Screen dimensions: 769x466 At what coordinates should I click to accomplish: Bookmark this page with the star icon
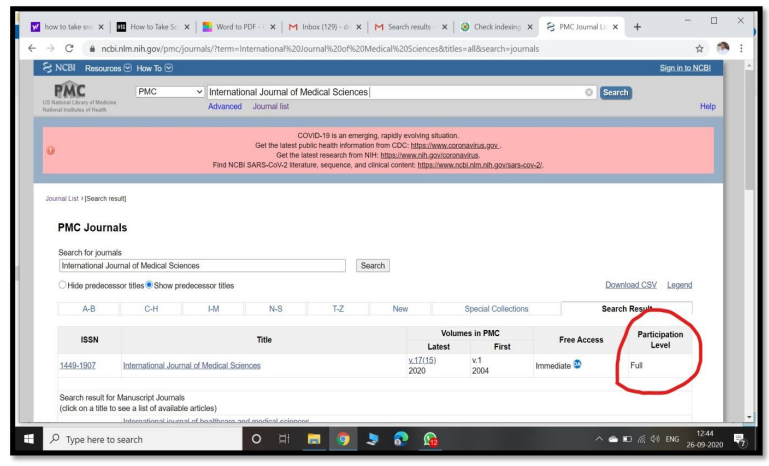tap(699, 48)
